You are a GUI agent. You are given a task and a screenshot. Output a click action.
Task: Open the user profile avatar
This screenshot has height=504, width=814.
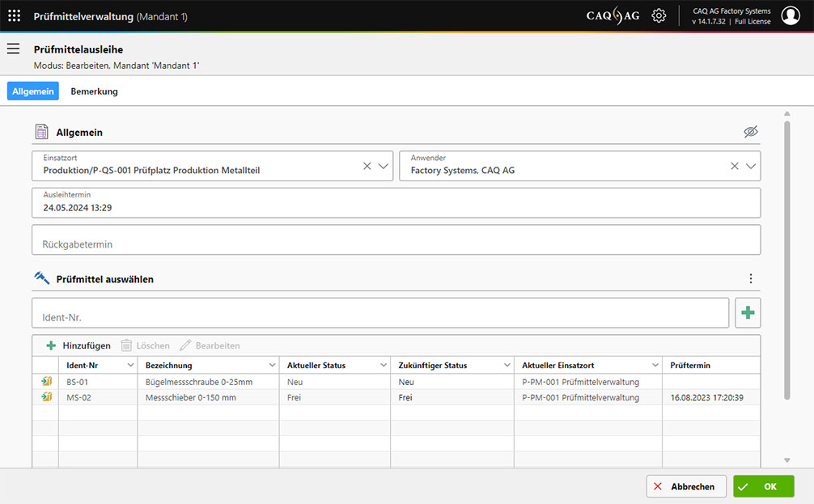(x=790, y=16)
